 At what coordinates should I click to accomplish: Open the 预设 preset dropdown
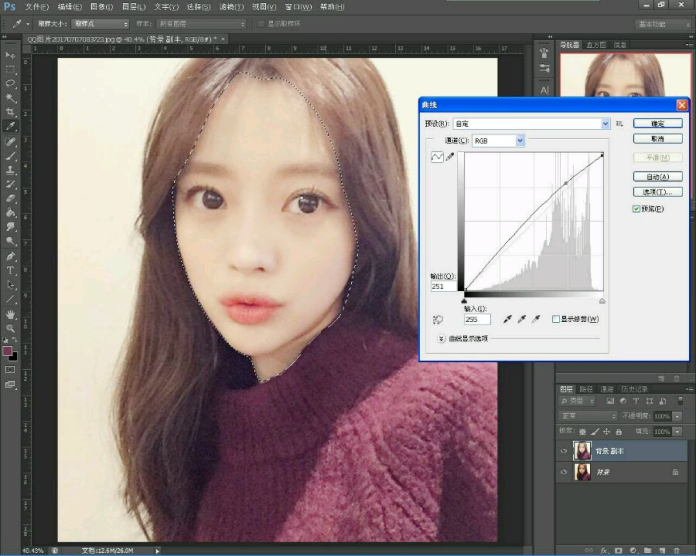pos(605,124)
